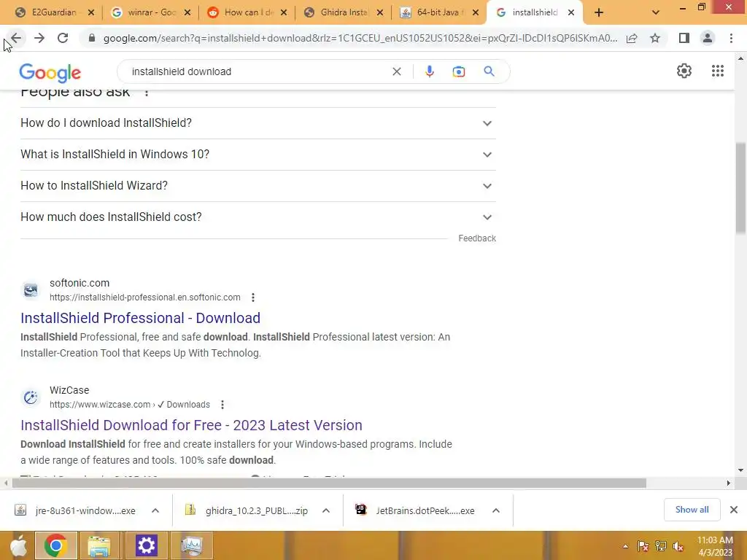Click the vertical page scrollbar thumb
Screen dimensions: 747x560
click(740, 187)
